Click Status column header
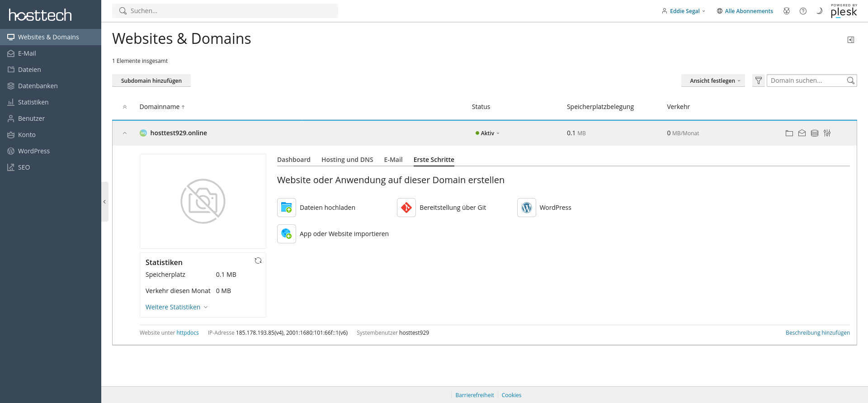868x403 pixels. 481,107
